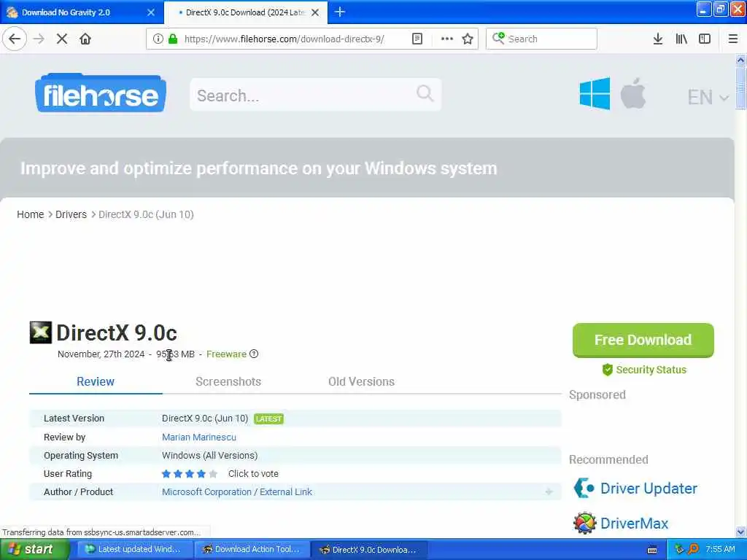Click the Driver Updater app icon
Image resolution: width=747 pixels, height=560 pixels.
click(x=584, y=488)
